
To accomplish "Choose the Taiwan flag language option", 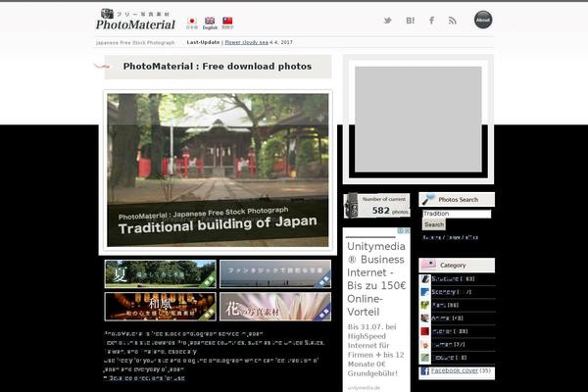I will pyautogui.click(x=227, y=23).
